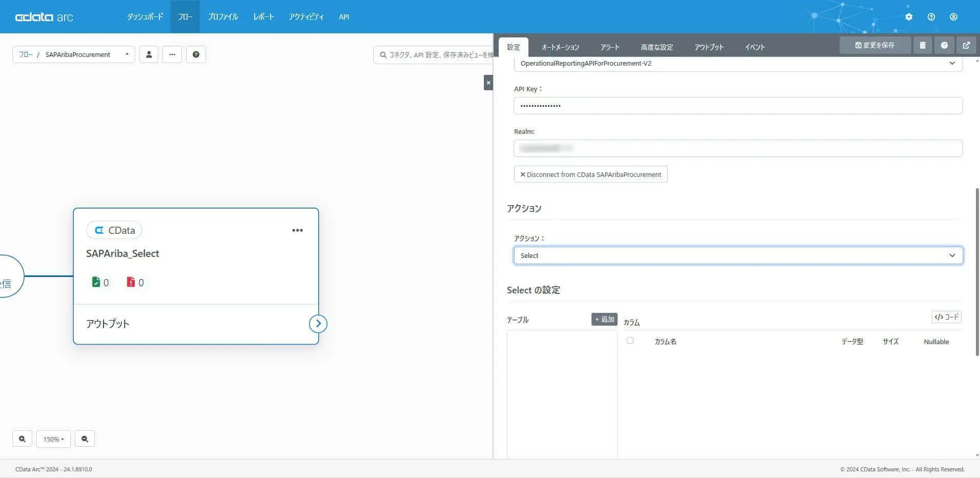The image size is (980, 478).
Task: Open connector help in the settings panel
Action: click(x=944, y=45)
